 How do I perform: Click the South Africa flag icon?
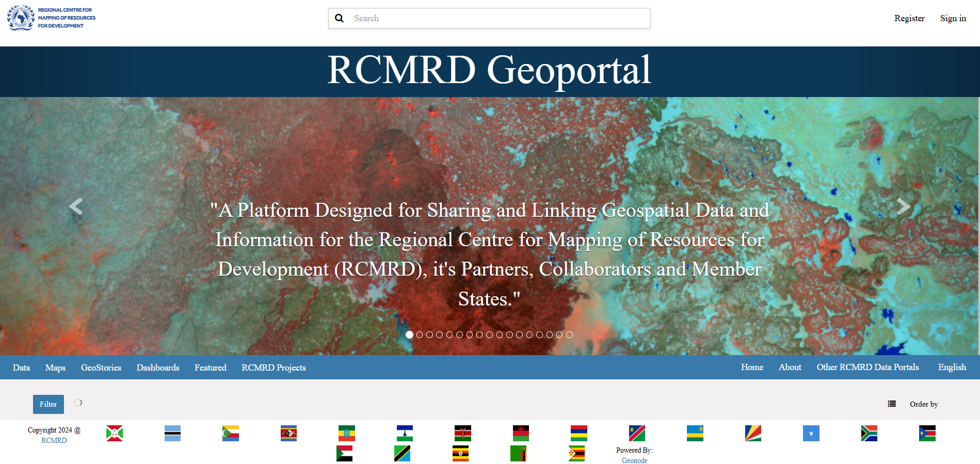point(869,433)
